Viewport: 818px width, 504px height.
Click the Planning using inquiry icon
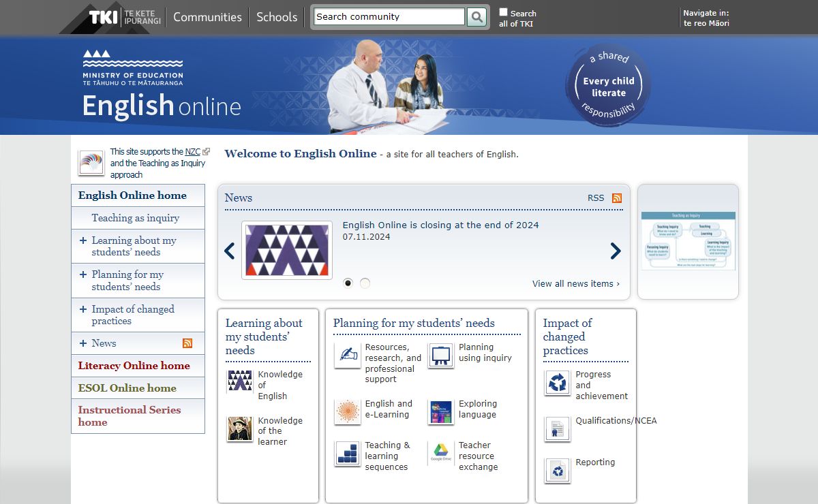pos(441,355)
